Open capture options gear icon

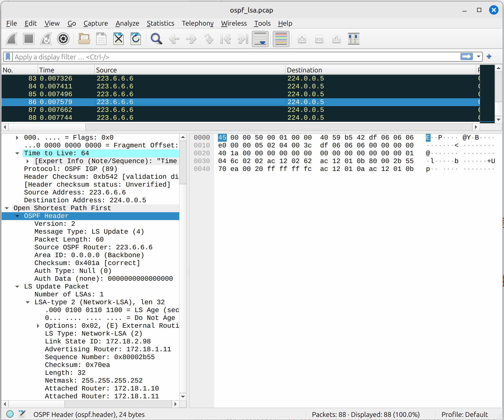coord(63,39)
